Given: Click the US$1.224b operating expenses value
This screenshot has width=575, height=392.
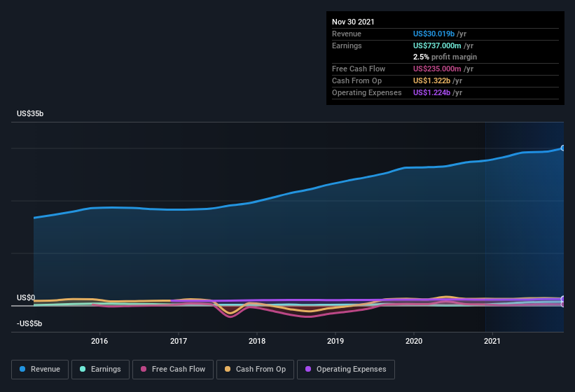Looking at the screenshot, I should tap(431, 92).
